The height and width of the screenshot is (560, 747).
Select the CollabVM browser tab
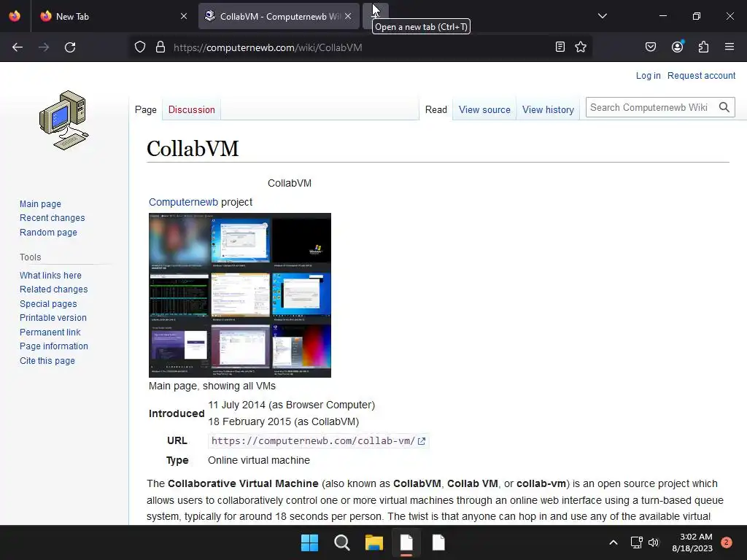279,16
